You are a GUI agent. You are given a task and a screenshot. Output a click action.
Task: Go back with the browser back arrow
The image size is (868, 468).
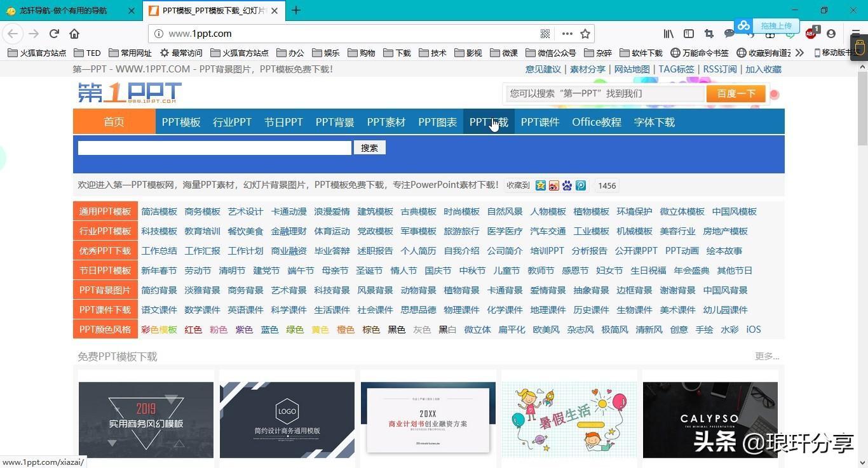(x=13, y=34)
